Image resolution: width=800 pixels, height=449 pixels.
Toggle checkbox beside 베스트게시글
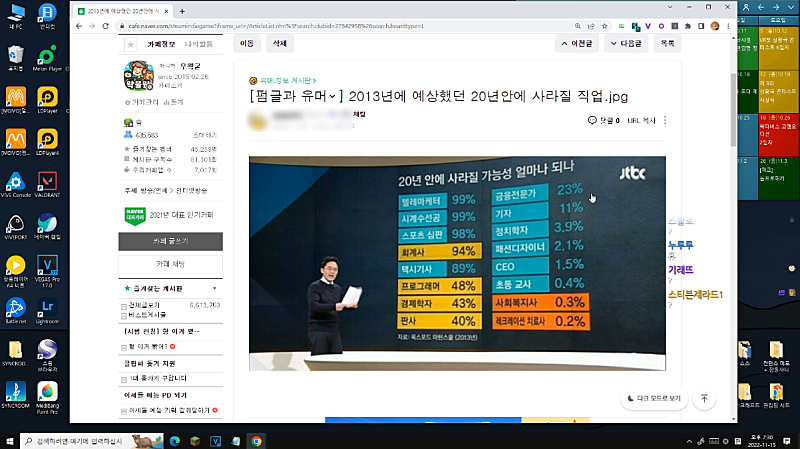(x=123, y=316)
